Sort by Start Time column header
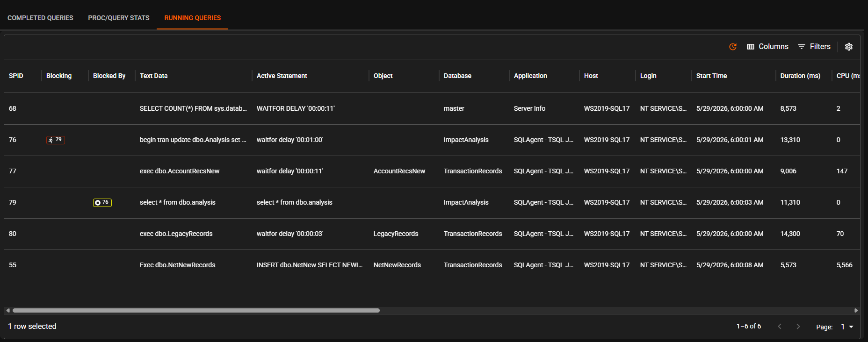 click(x=711, y=76)
